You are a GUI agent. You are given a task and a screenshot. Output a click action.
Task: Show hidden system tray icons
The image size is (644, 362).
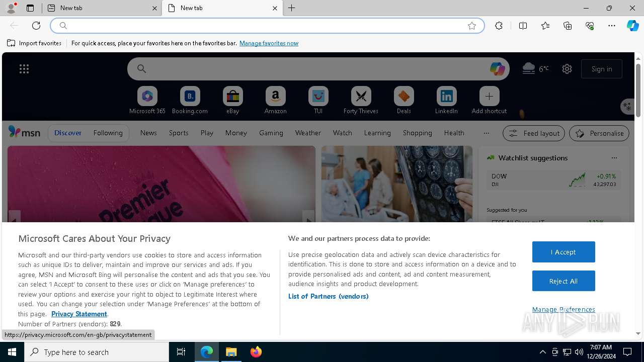click(542, 352)
